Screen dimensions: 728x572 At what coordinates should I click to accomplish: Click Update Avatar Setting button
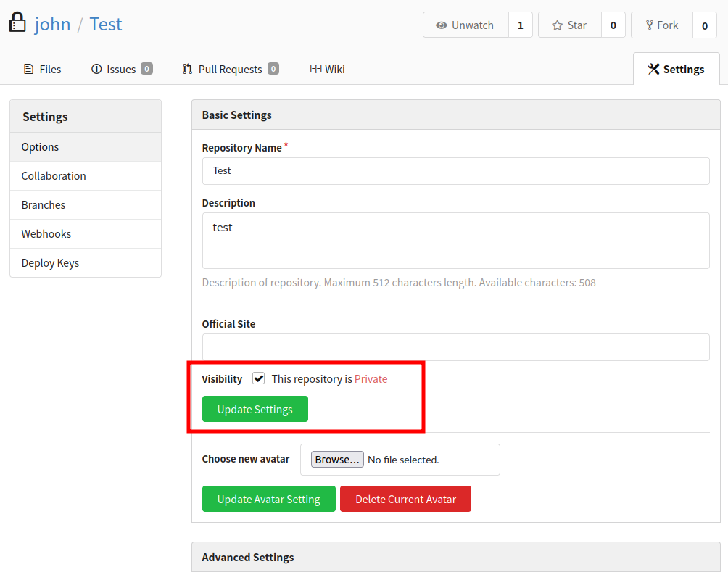[268, 499]
